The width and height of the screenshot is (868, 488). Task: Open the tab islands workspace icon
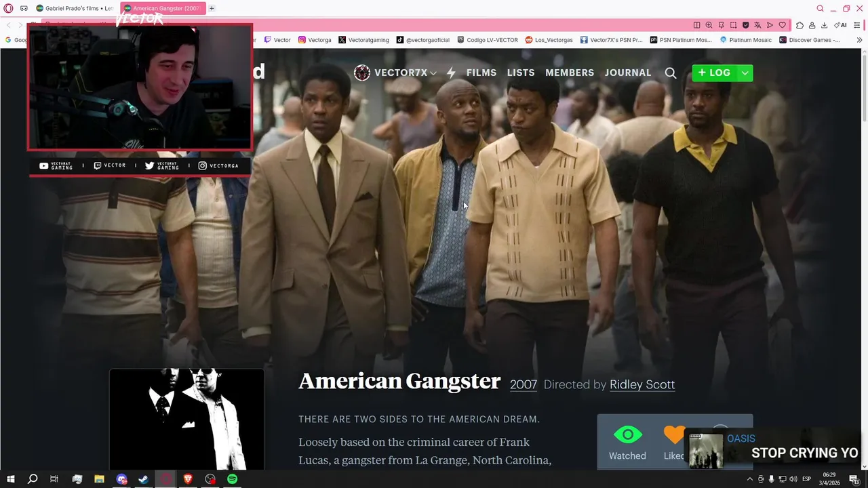tap(24, 8)
